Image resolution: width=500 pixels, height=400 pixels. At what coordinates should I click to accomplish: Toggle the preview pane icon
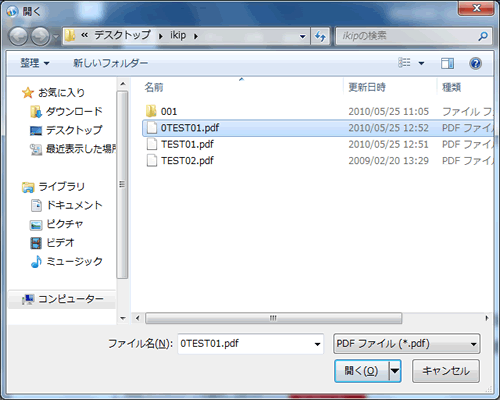click(447, 63)
